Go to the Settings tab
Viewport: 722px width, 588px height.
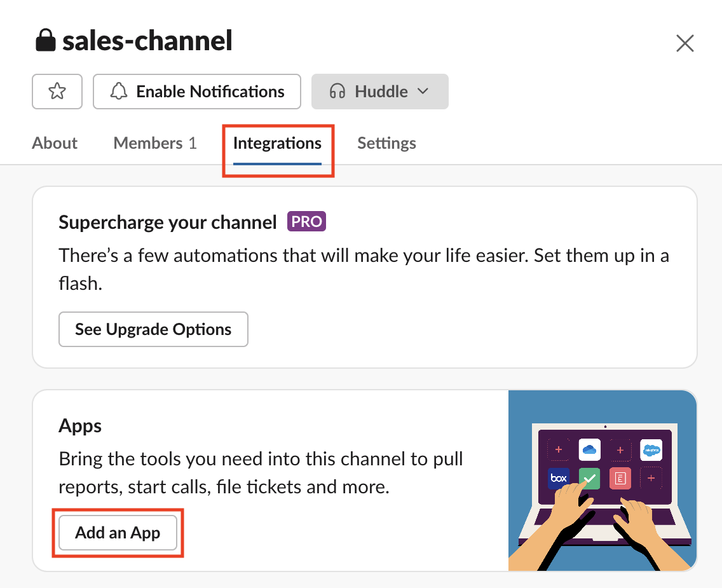click(386, 143)
